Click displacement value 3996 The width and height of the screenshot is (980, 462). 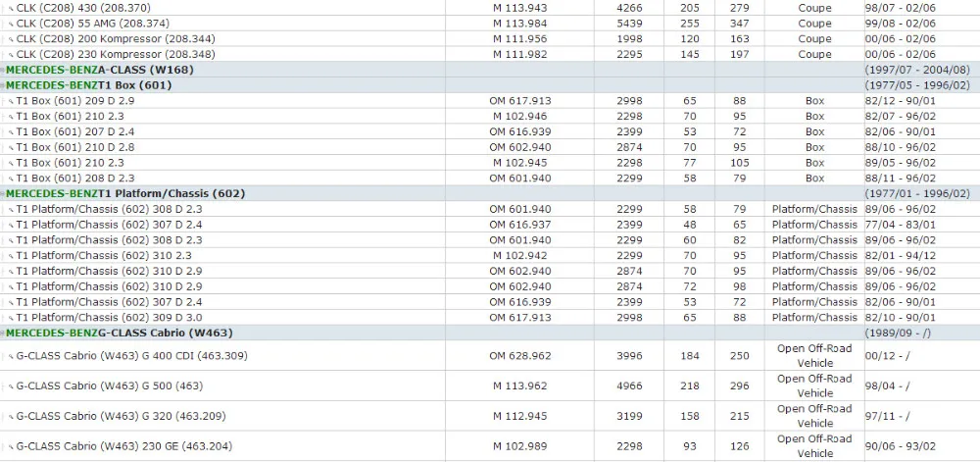click(629, 356)
